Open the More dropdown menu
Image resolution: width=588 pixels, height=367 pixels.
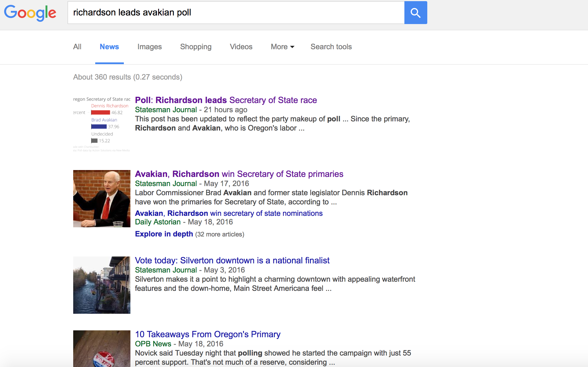click(282, 47)
